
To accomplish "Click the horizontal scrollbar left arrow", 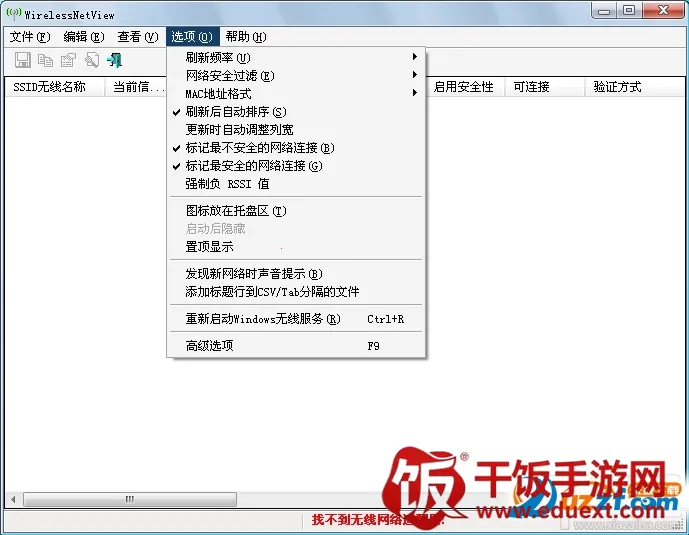I will pos(13,499).
